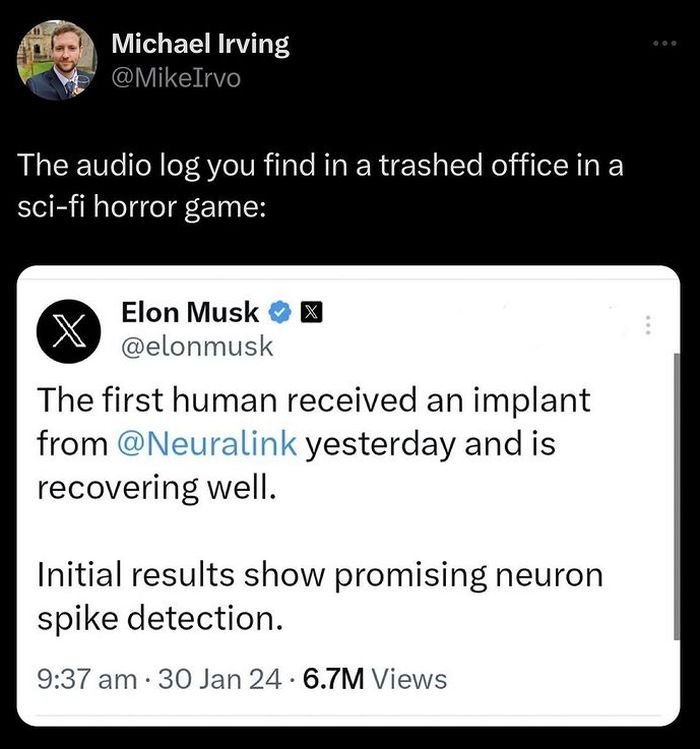
Task: Open the vertical three-dot menu in the quoted tweet
Action: click(647, 326)
